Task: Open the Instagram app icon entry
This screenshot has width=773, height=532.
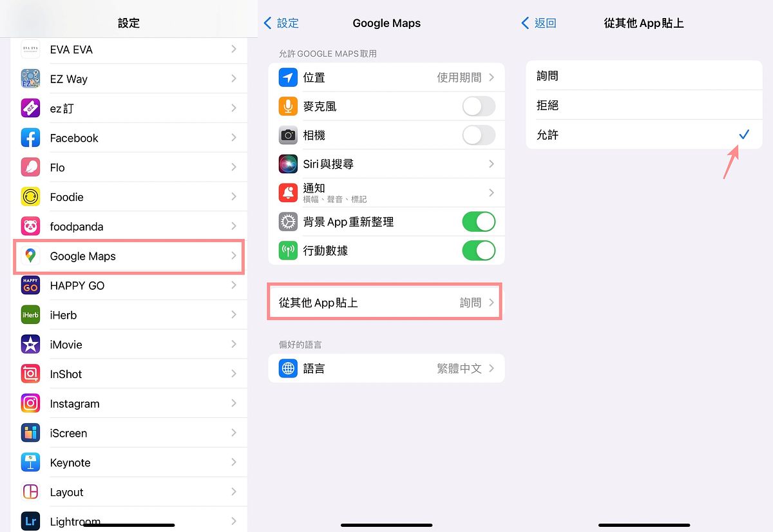Action: click(30, 403)
